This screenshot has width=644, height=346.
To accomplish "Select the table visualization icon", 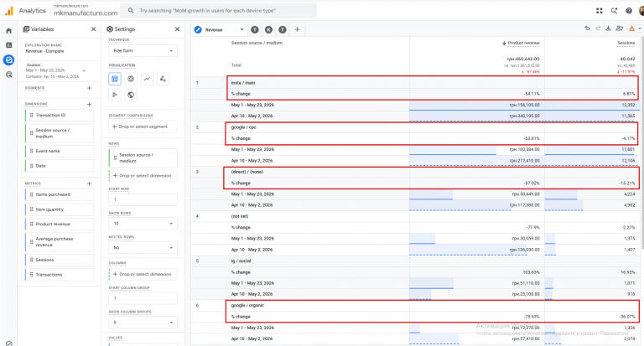I will point(115,79).
